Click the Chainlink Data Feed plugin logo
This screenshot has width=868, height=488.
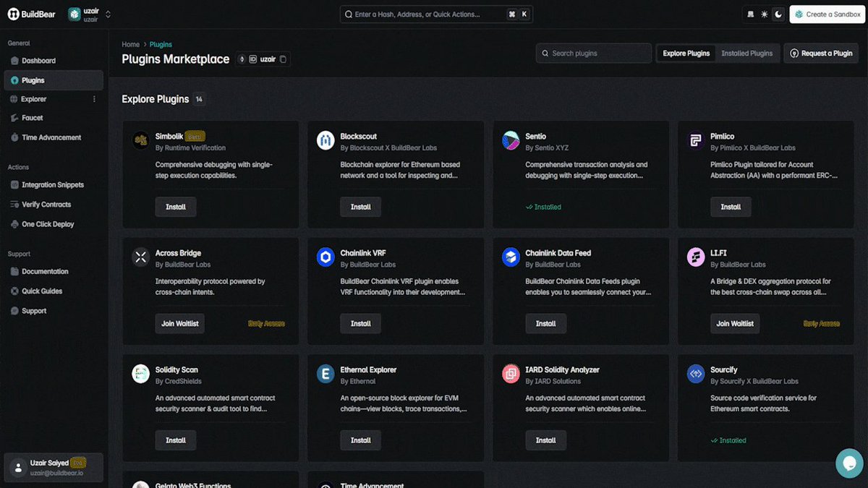[x=511, y=257]
